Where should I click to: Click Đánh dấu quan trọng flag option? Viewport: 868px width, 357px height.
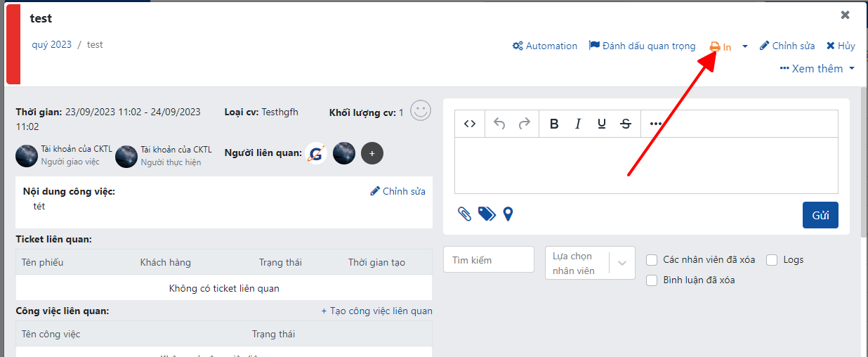coord(642,46)
